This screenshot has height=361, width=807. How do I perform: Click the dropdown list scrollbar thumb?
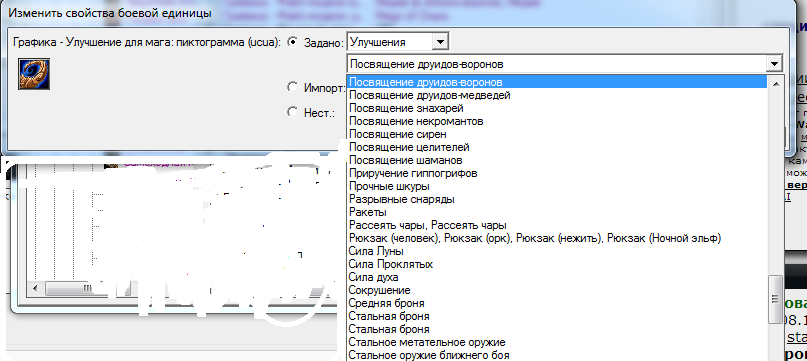[x=774, y=299]
